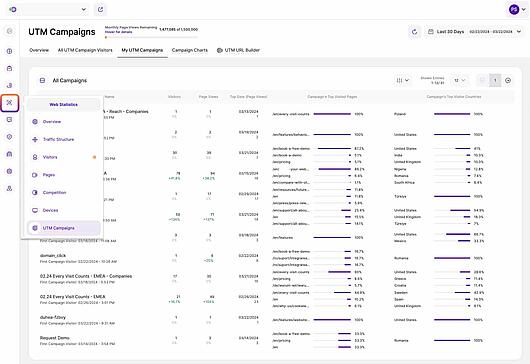The height and width of the screenshot is (364, 530).
Task: Click the monthly page views progress bar
Action: (151, 38)
